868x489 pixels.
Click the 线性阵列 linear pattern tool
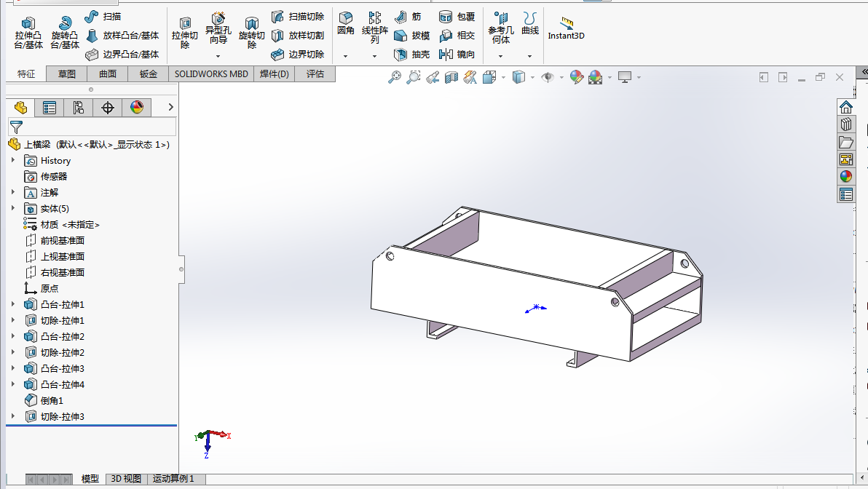375,28
